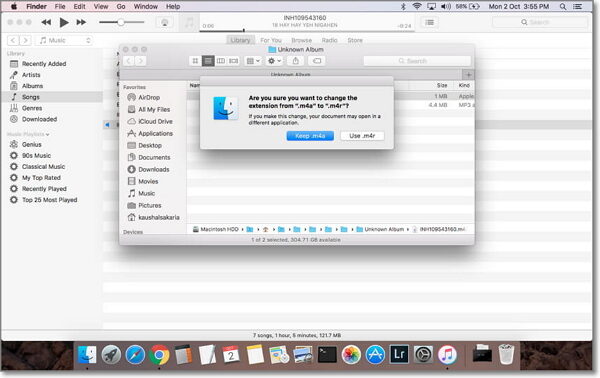Go forward in iTunes navigation
The height and width of the screenshot is (378, 600).
click(x=25, y=41)
